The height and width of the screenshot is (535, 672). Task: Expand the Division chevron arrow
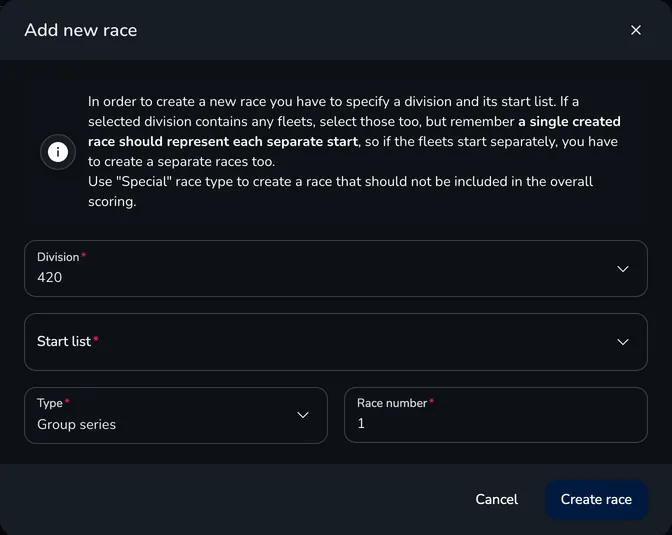(x=623, y=269)
